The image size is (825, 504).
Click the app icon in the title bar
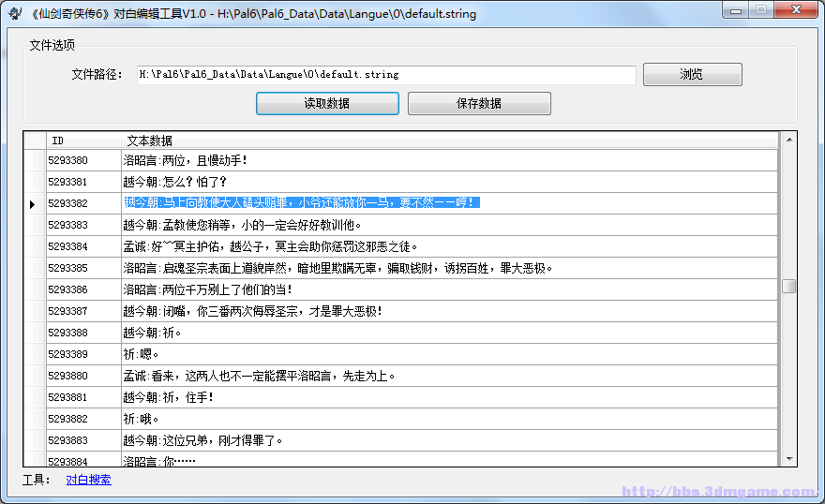(15, 13)
